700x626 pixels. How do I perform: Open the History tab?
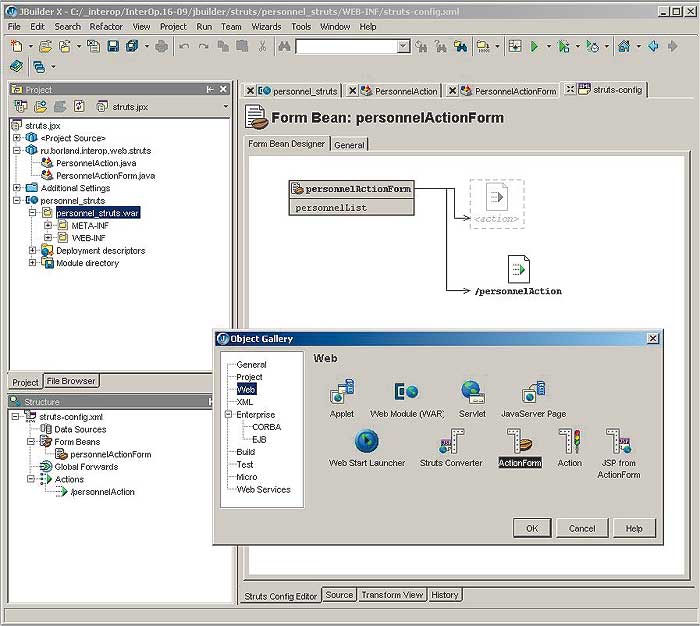[445, 595]
